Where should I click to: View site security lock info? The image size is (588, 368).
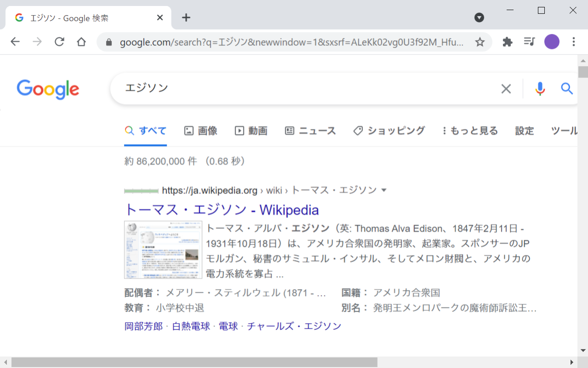coord(109,42)
